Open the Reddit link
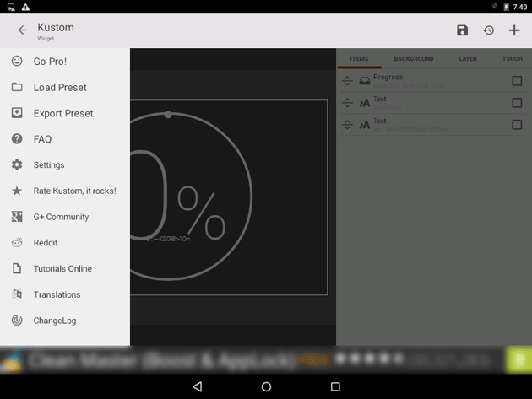The width and height of the screenshot is (532, 399). click(x=65, y=243)
